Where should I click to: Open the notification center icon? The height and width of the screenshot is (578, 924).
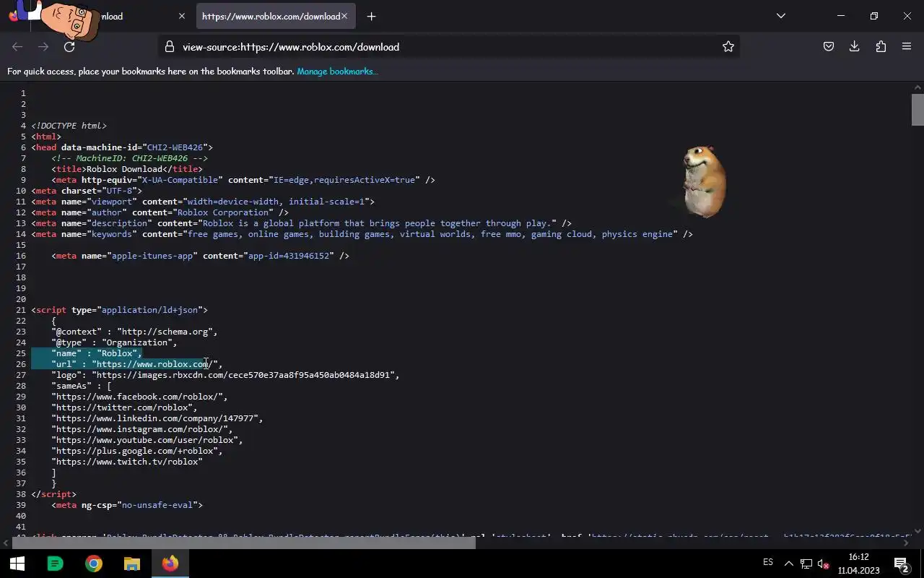[x=901, y=564]
